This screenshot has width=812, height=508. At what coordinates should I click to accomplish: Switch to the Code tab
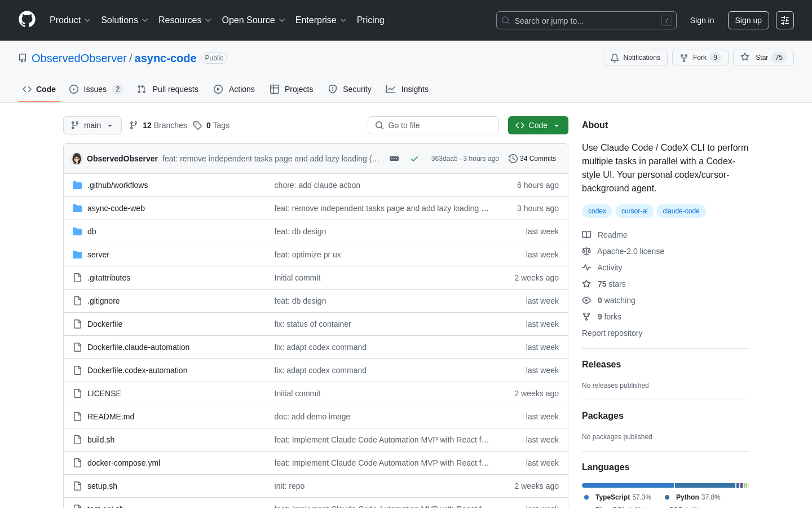pos(39,89)
